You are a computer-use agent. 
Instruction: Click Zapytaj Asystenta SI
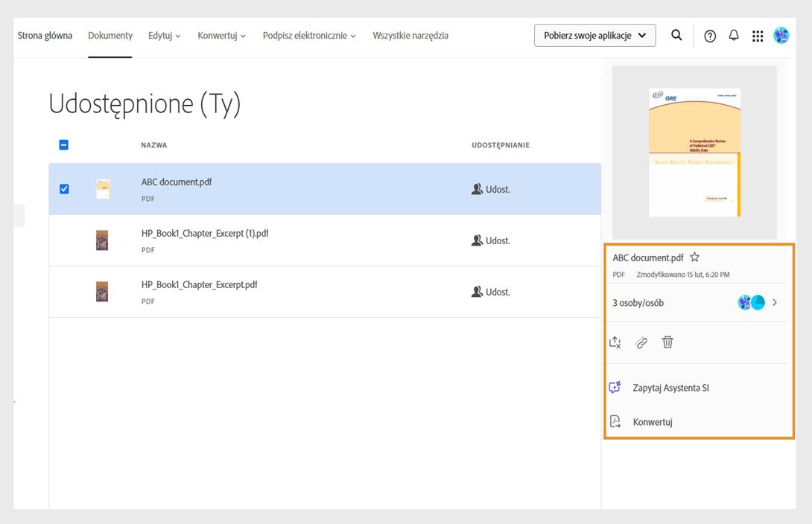tap(670, 388)
